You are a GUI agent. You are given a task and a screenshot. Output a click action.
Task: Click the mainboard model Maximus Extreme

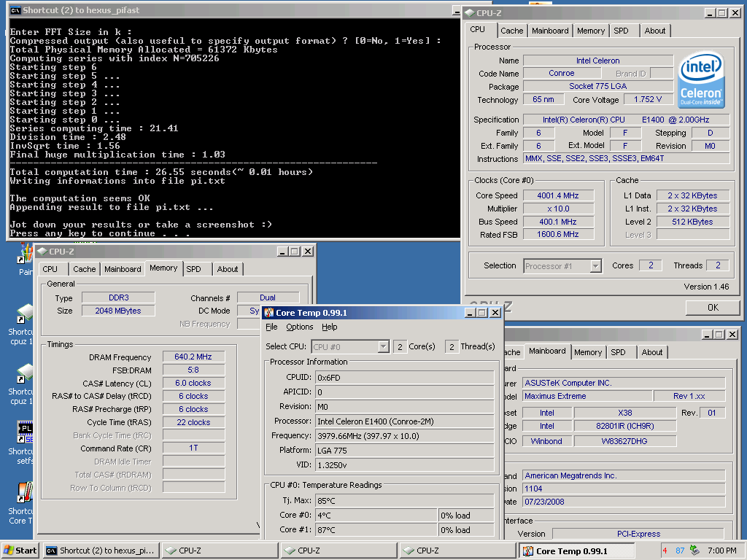point(587,396)
